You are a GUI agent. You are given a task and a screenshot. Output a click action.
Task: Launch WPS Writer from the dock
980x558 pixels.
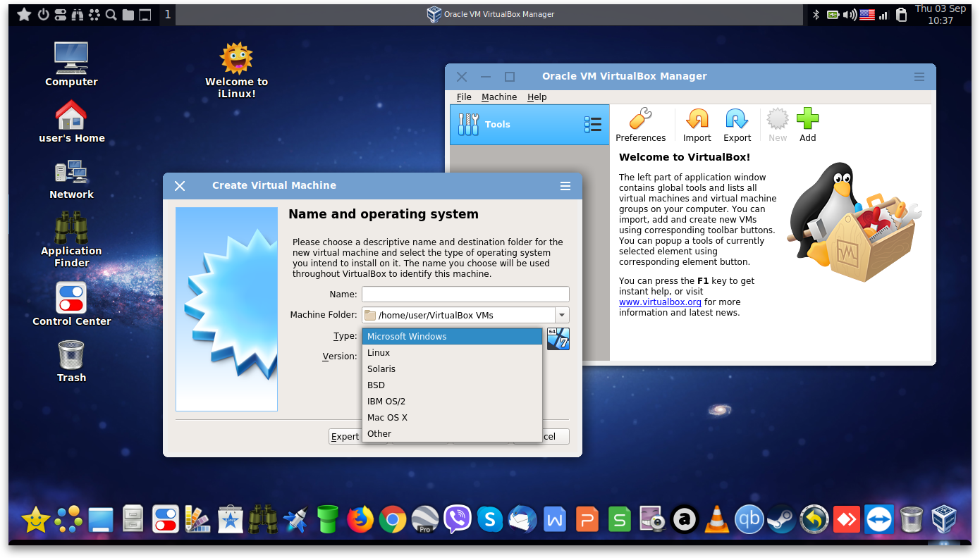pos(555,520)
